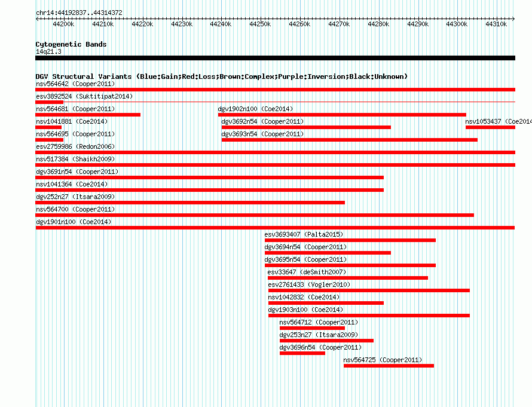Click esv33647 (deSmith2007) label
Viewport: 532px width, 407px height.
pos(307,272)
